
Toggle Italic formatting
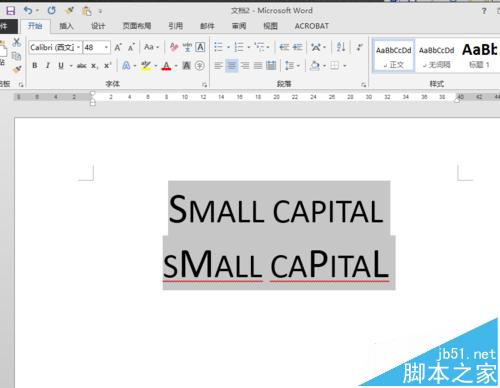pyautogui.click(x=48, y=66)
